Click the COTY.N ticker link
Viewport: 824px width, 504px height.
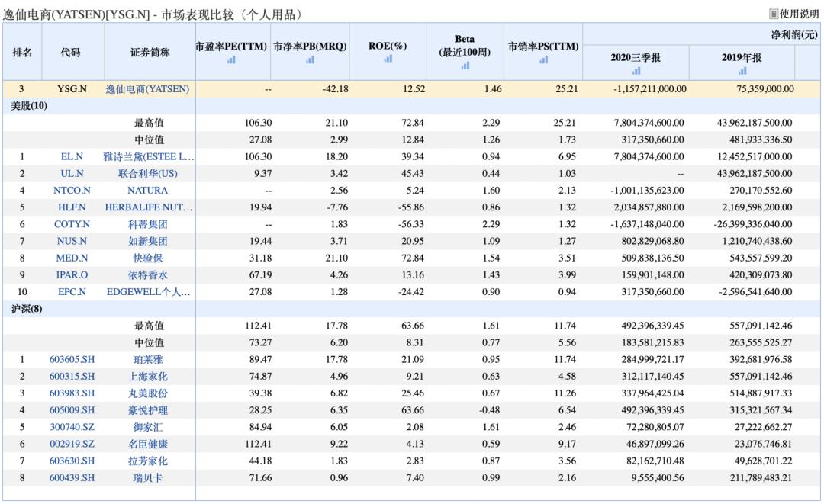(71, 224)
